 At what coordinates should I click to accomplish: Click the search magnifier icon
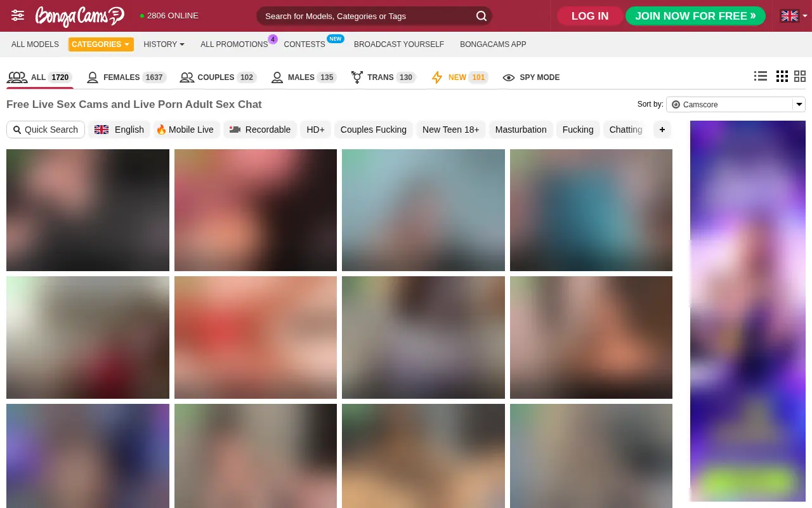[481, 16]
